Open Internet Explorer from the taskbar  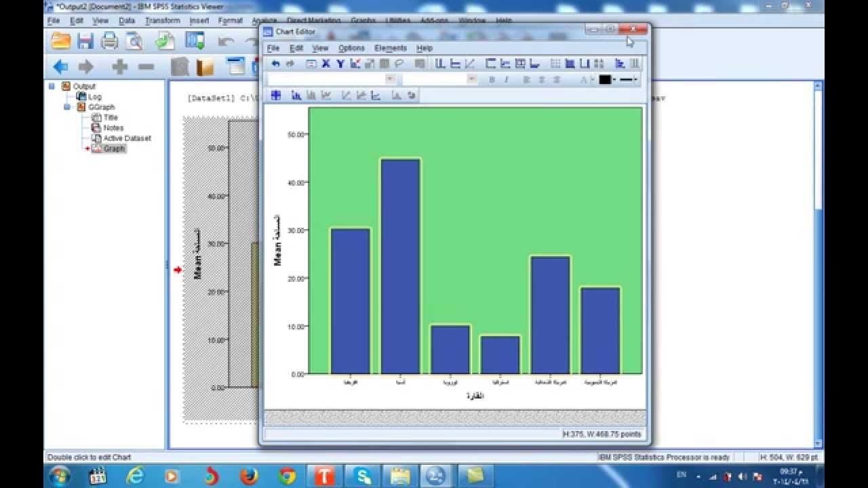pos(136,476)
